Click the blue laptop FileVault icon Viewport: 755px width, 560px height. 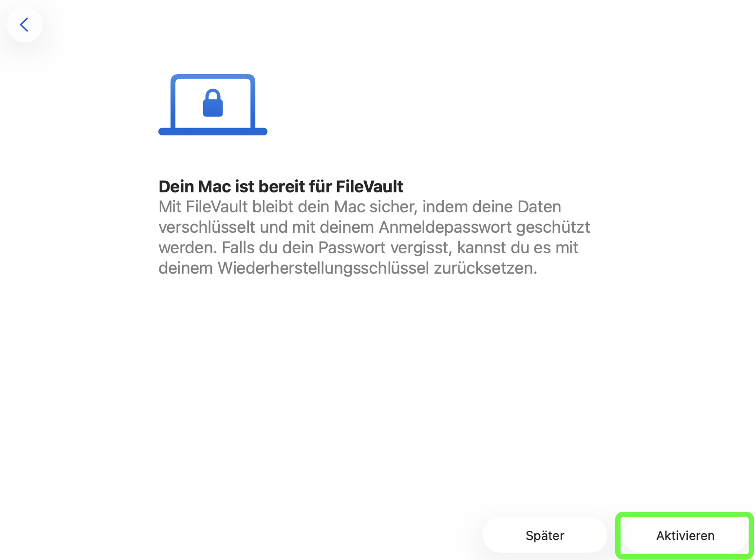(213, 105)
